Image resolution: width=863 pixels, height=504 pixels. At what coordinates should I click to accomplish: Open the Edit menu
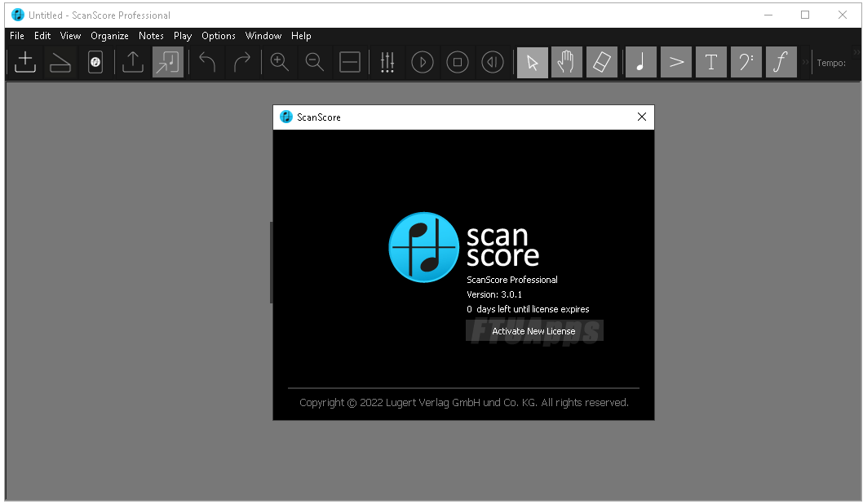pyautogui.click(x=42, y=36)
